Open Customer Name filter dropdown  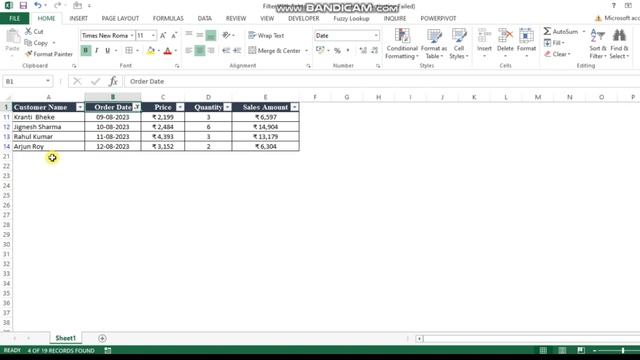tap(80, 107)
